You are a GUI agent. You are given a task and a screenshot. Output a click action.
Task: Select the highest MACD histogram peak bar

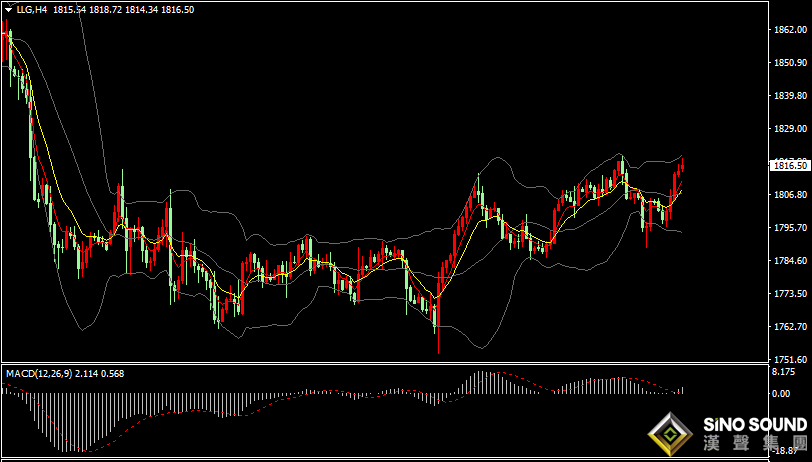tap(480, 383)
